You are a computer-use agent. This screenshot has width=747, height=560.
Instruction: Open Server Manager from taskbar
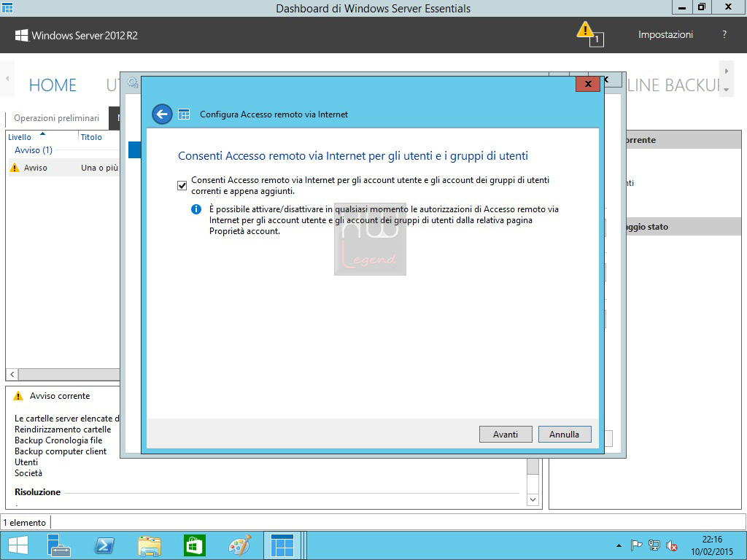click(59, 545)
